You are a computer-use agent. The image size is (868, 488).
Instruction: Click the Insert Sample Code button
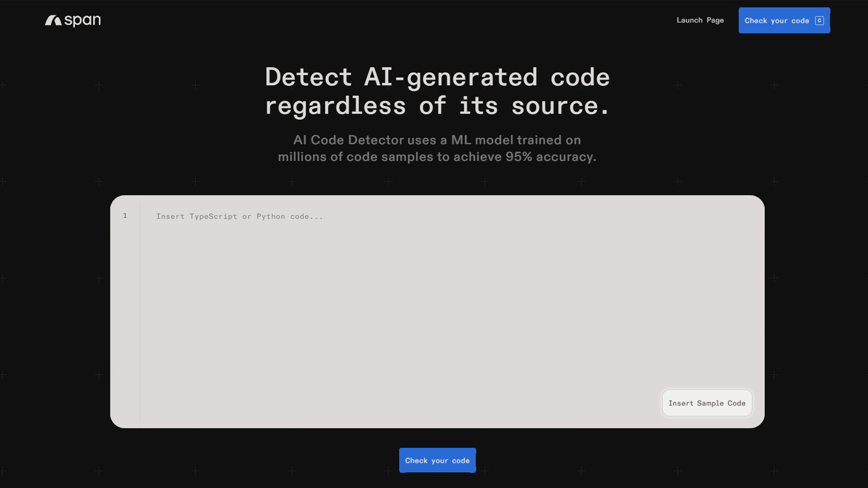coord(706,403)
